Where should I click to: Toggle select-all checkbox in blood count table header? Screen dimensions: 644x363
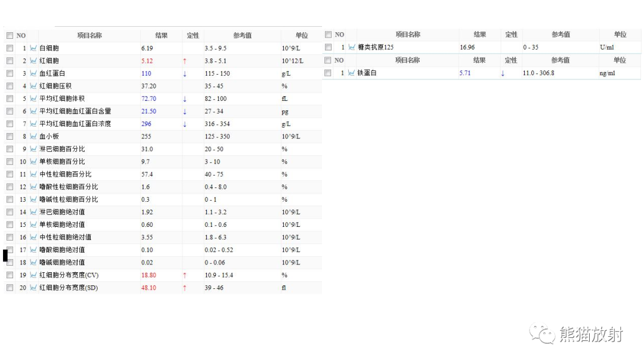(10, 36)
